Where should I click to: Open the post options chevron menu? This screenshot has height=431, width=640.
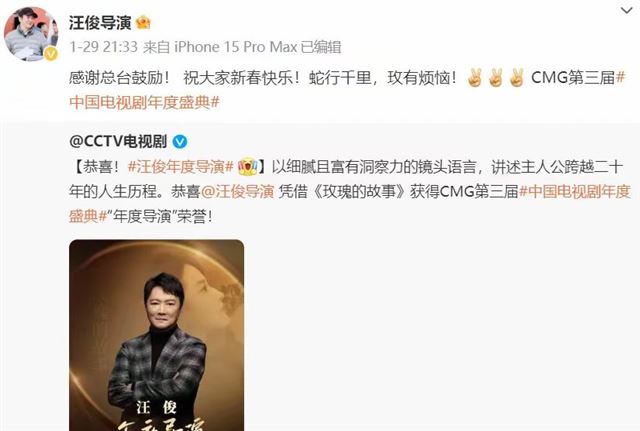[626, 11]
